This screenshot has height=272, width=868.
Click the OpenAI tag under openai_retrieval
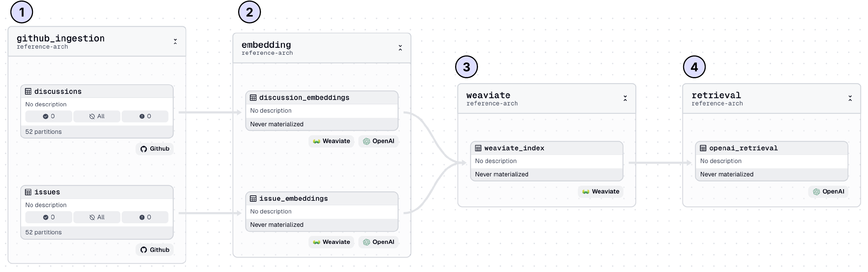[x=828, y=191]
